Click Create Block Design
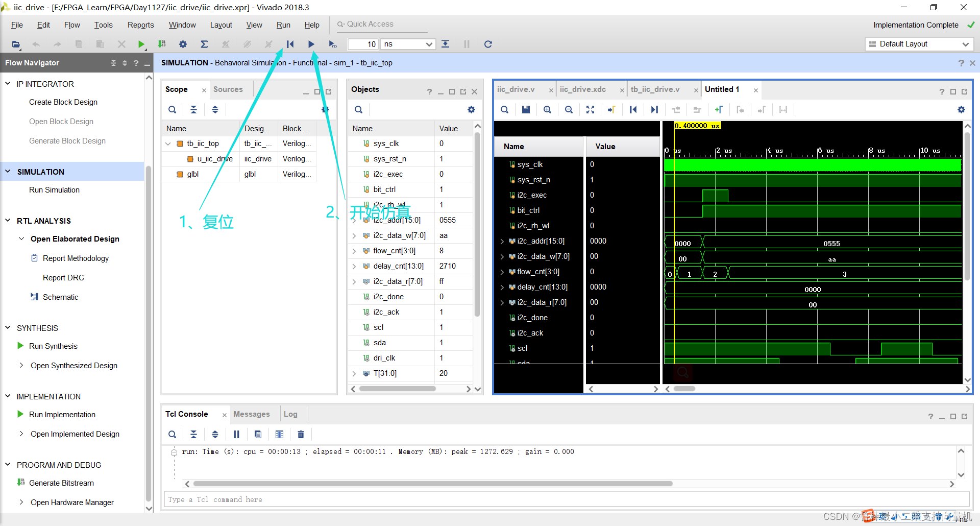This screenshot has width=980, height=526. [x=63, y=102]
